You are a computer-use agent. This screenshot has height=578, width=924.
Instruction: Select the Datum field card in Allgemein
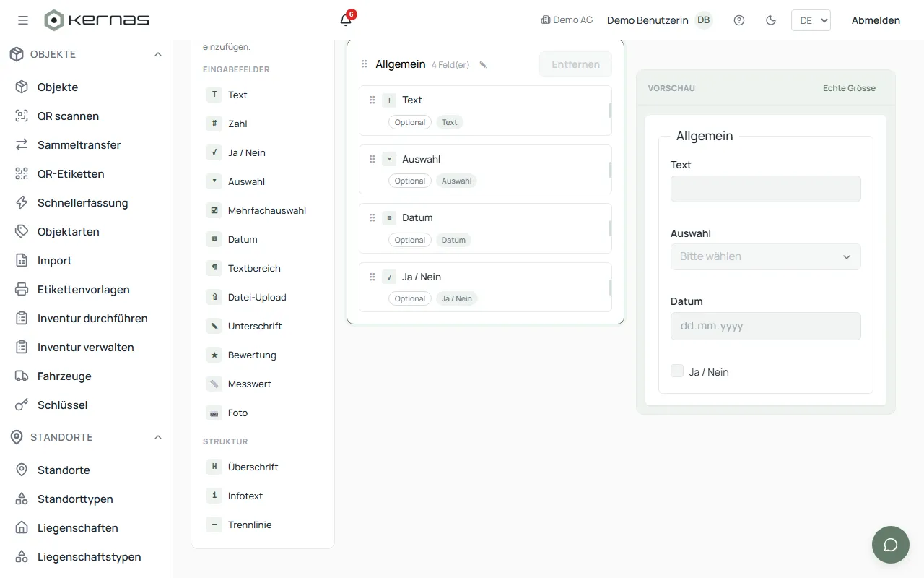pos(485,228)
